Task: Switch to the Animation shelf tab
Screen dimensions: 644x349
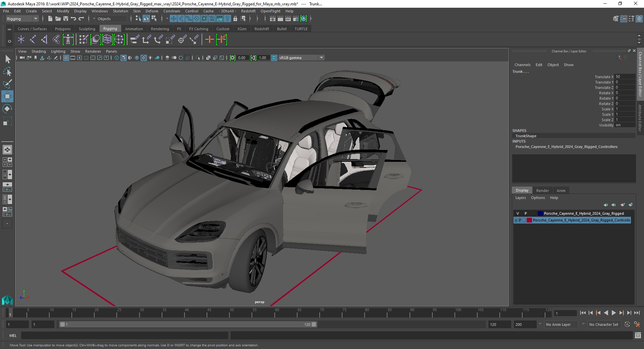Action: 134,29
